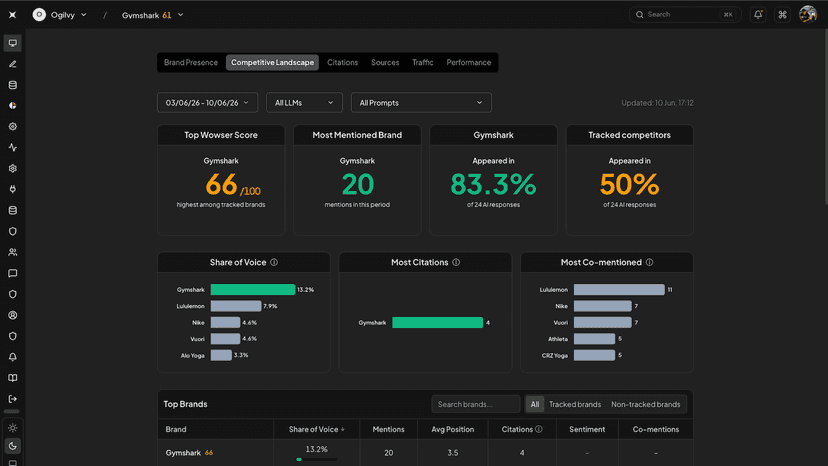This screenshot has width=828, height=466.
Task: Open the circled user account icon in sidebar
Action: (x=13, y=315)
